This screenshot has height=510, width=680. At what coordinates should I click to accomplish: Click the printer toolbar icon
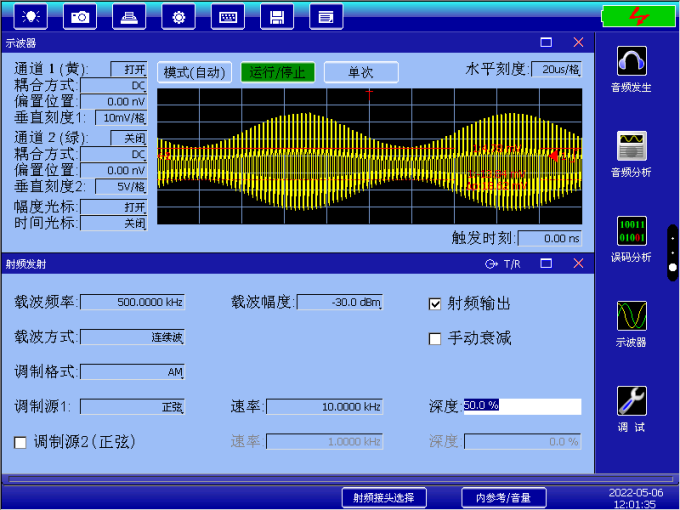[129, 17]
